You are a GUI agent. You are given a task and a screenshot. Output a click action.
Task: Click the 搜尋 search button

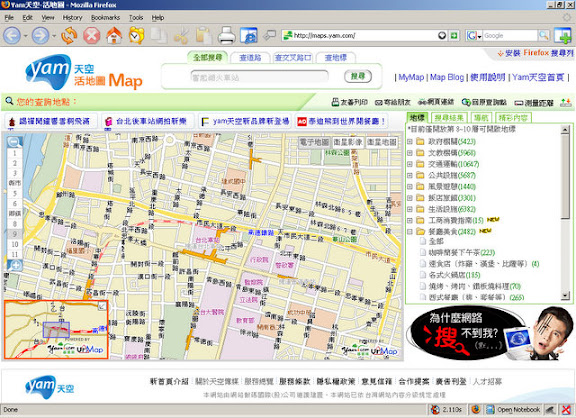pos(357,76)
